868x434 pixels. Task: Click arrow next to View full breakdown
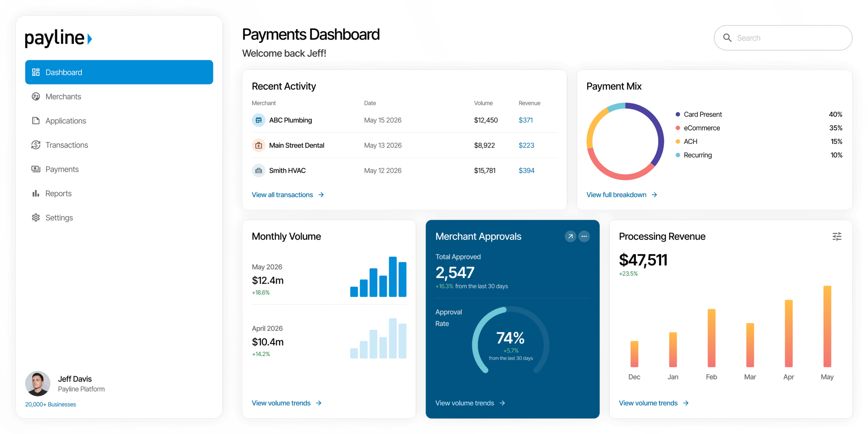pos(654,195)
